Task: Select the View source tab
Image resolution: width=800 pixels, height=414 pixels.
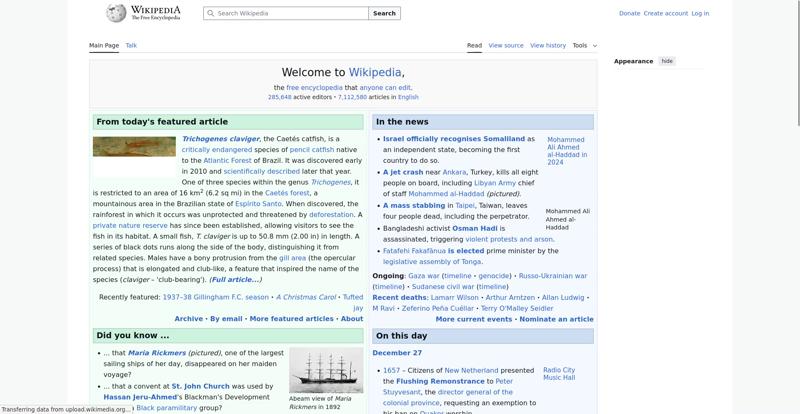Action: [x=506, y=45]
